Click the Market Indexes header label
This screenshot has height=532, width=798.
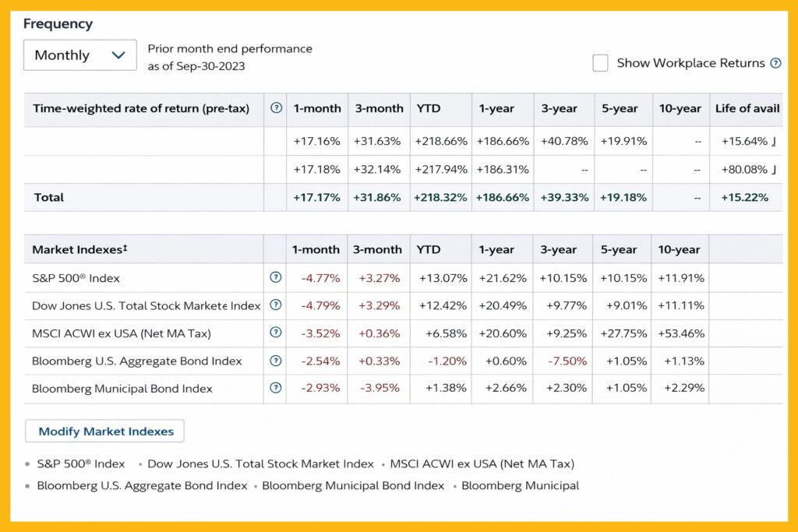[x=79, y=250]
